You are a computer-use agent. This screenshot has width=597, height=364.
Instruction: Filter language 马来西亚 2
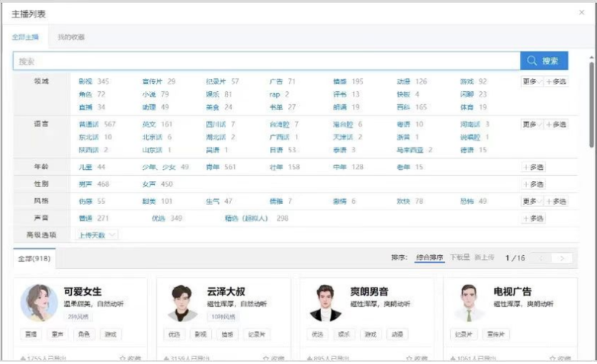pyautogui.click(x=414, y=150)
